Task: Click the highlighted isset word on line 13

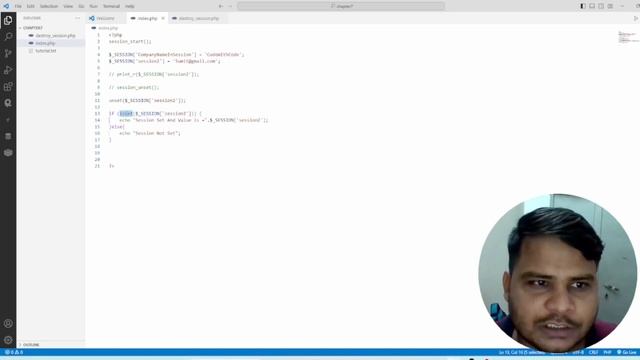Action: click(x=126, y=113)
